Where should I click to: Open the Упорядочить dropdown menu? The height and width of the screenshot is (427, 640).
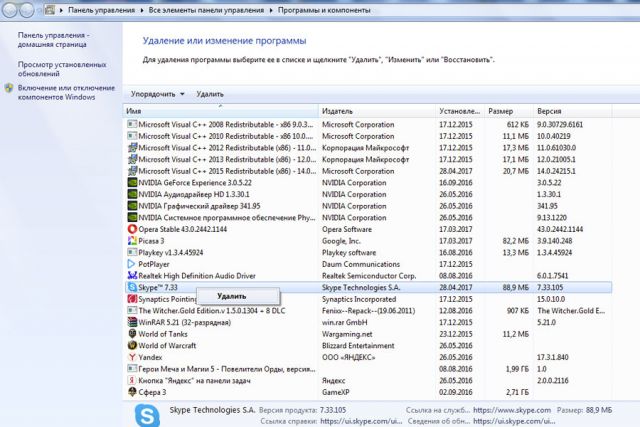(158, 94)
